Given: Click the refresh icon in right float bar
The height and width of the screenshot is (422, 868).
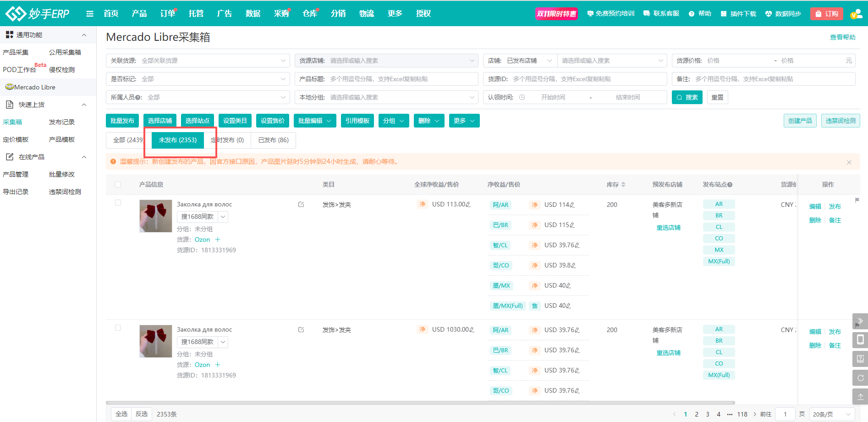Looking at the screenshot, I should click(860, 378).
